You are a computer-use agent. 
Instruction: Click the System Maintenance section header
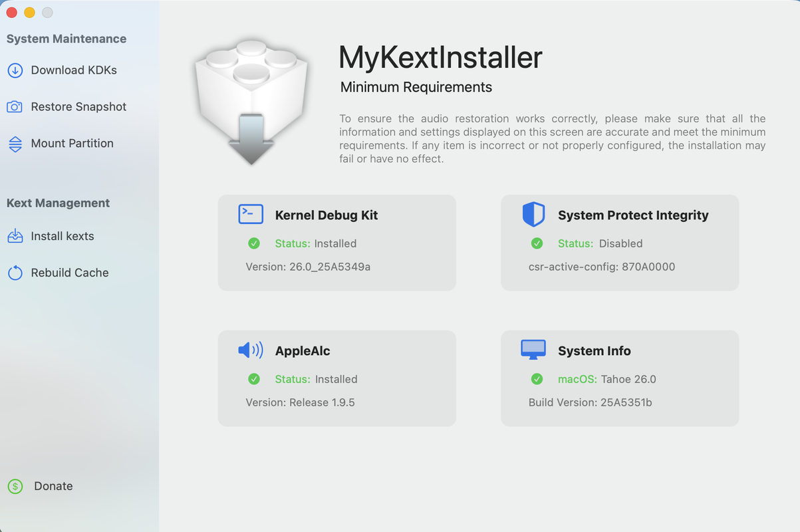(x=67, y=39)
